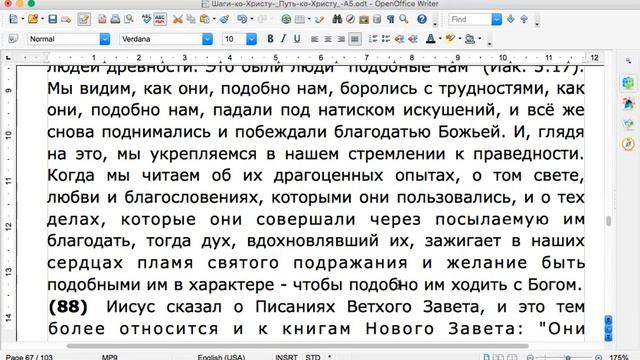Viewport: 640px width, 360px height.
Task: Open OpenOffice Help
Action: tap(422, 19)
